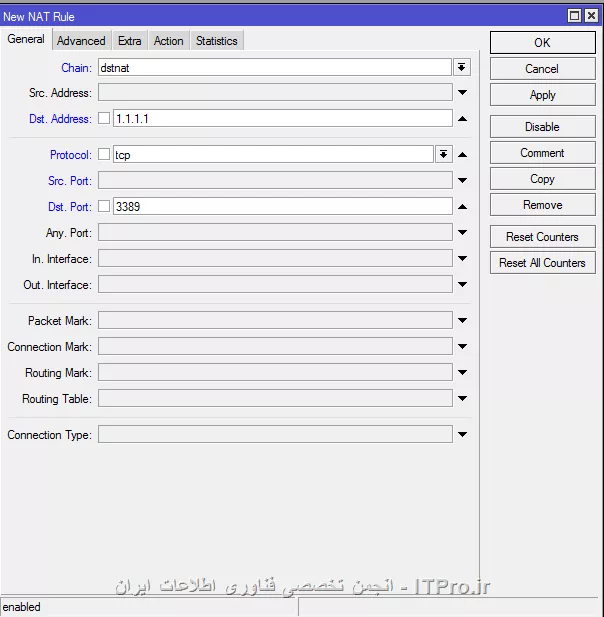Toggle the Dst. Port invert checkbox
Viewport: 604px width, 617px height.
pyautogui.click(x=104, y=206)
